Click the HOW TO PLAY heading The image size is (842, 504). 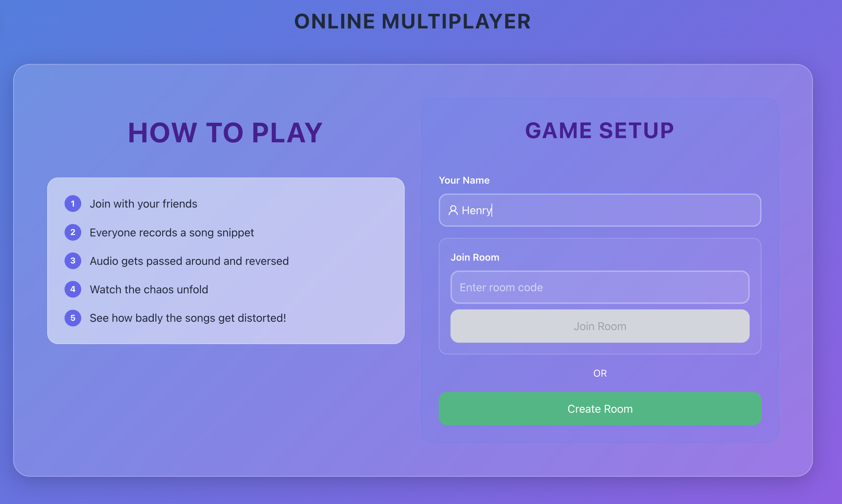click(225, 133)
